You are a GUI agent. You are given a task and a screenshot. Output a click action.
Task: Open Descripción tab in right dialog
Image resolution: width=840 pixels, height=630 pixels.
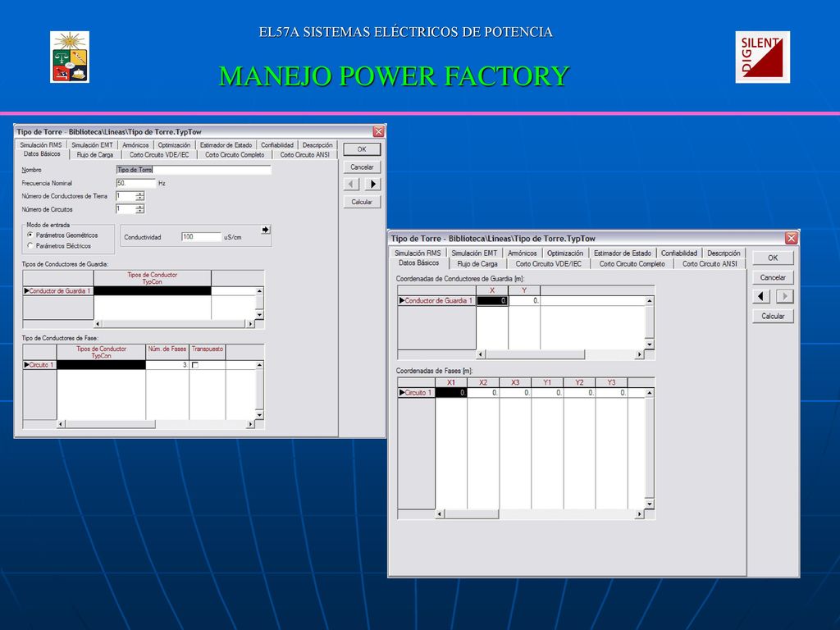[724, 253]
